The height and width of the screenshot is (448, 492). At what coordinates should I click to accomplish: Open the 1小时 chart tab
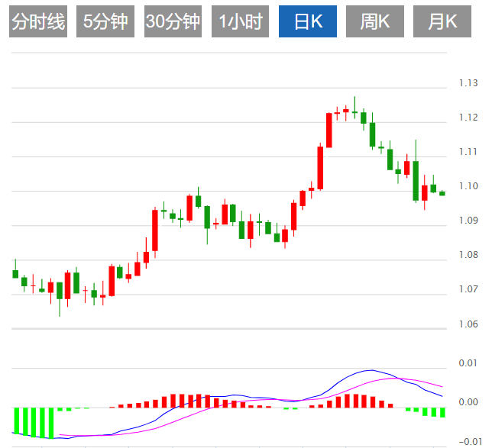240,21
